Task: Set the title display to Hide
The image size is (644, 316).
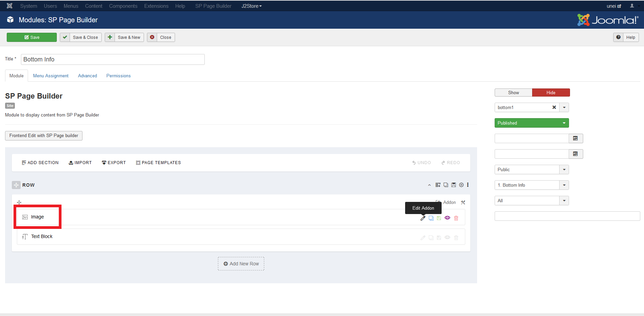Action: (x=551, y=93)
